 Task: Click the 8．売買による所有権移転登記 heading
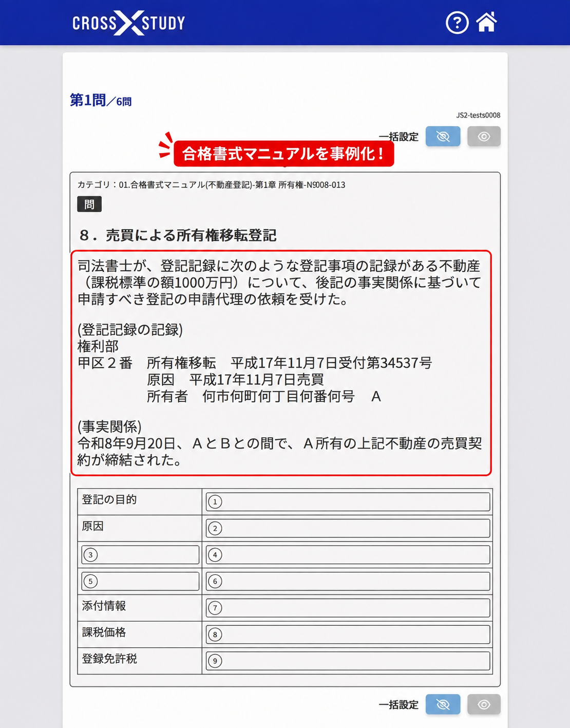pyautogui.click(x=178, y=235)
